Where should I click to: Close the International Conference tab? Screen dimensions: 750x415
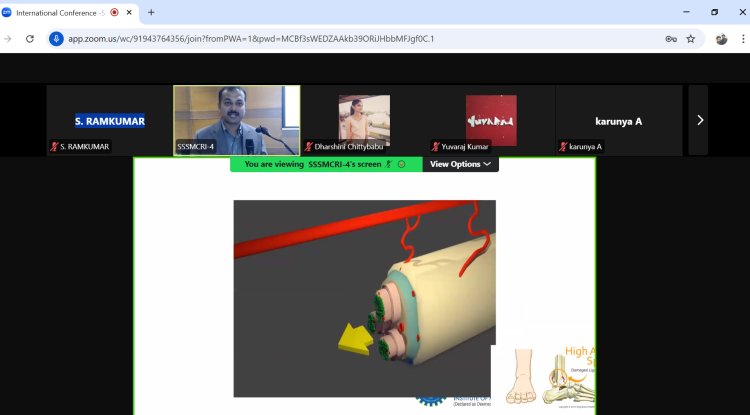(x=129, y=12)
